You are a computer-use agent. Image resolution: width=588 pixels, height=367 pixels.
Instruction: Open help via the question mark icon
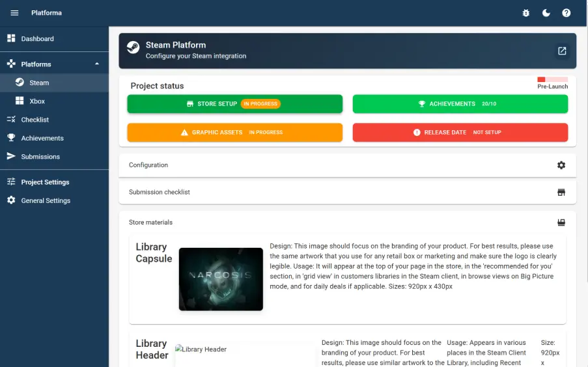pyautogui.click(x=567, y=13)
